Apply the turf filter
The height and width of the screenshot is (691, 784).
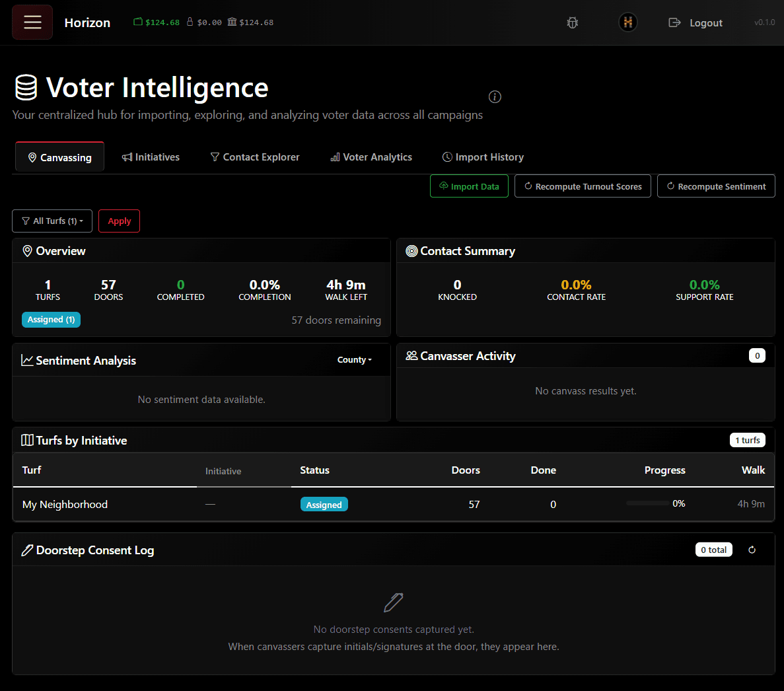pyautogui.click(x=119, y=221)
